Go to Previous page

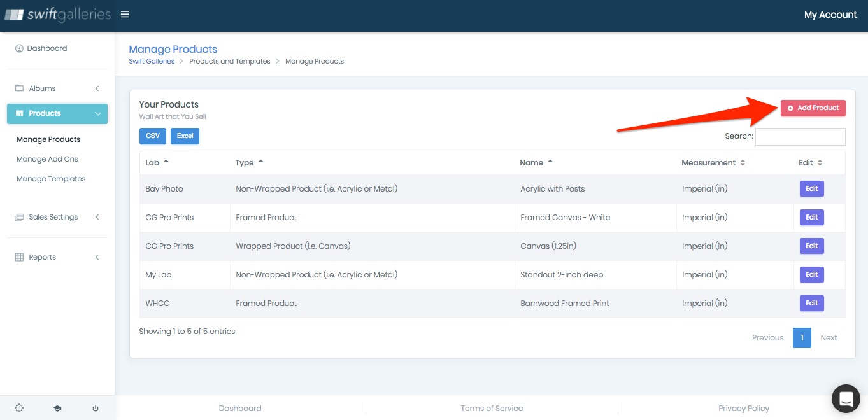pyautogui.click(x=767, y=338)
